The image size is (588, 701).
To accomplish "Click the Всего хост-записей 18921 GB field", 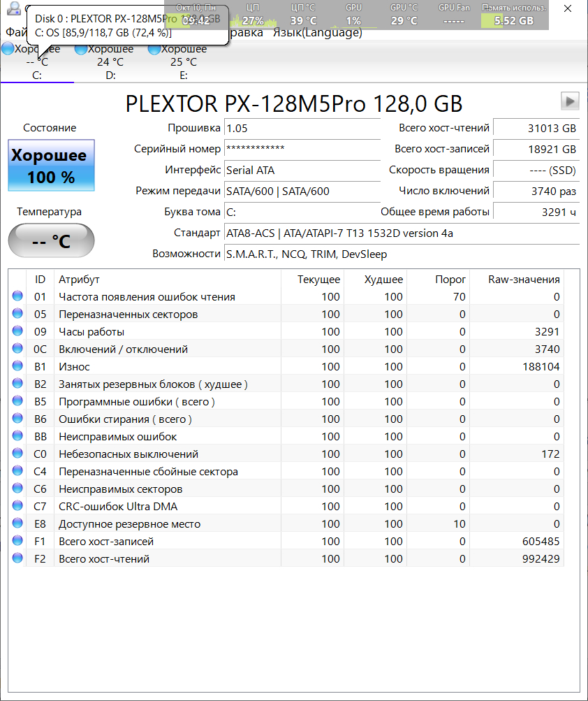I will click(536, 149).
